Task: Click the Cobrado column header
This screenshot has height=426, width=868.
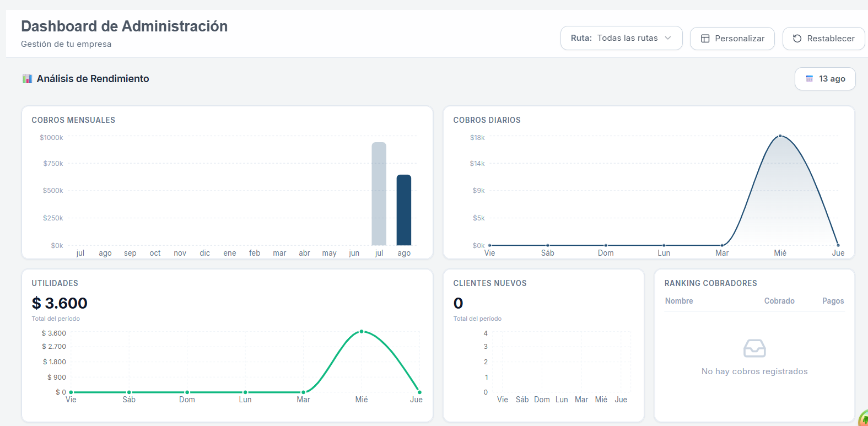Action: (x=779, y=301)
